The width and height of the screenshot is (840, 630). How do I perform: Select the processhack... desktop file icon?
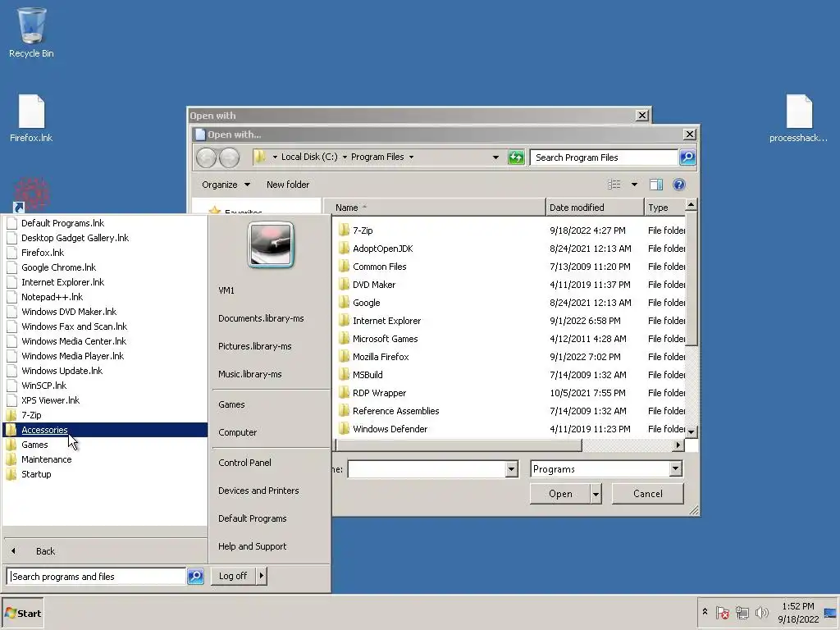pyautogui.click(x=799, y=112)
